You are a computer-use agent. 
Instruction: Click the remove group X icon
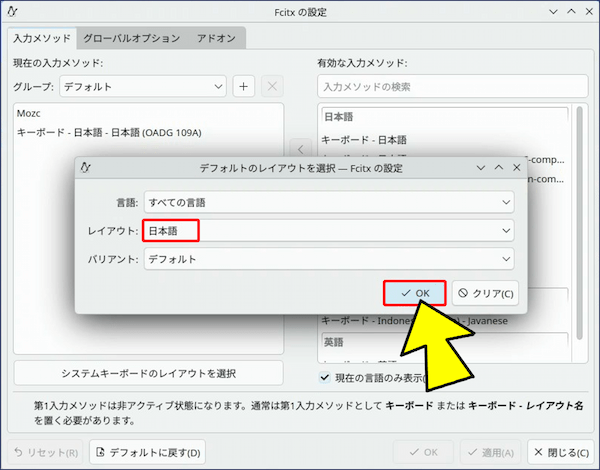tap(272, 86)
